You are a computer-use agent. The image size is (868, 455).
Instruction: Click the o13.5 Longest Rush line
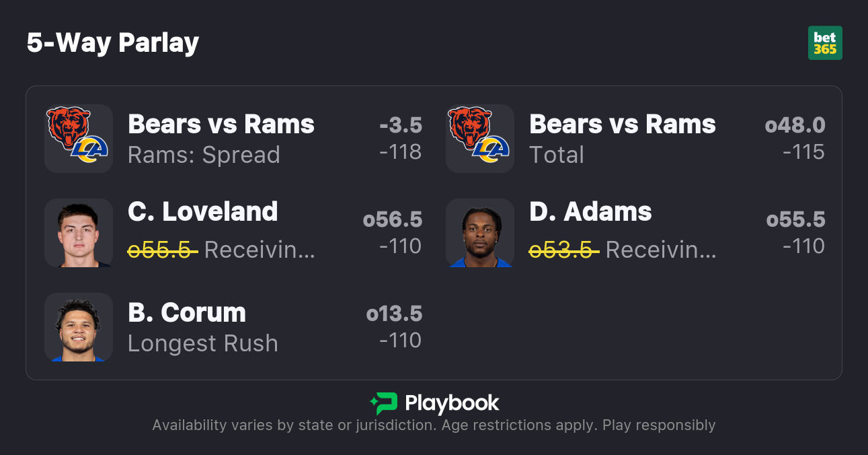click(394, 314)
